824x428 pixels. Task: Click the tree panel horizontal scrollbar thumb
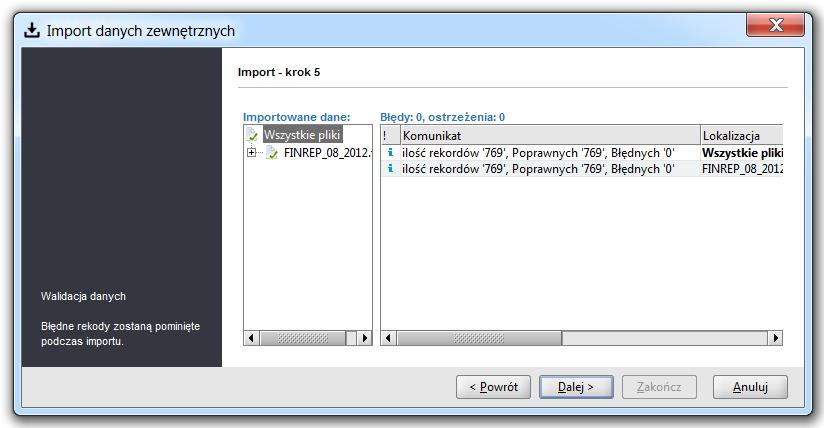pos(303,338)
